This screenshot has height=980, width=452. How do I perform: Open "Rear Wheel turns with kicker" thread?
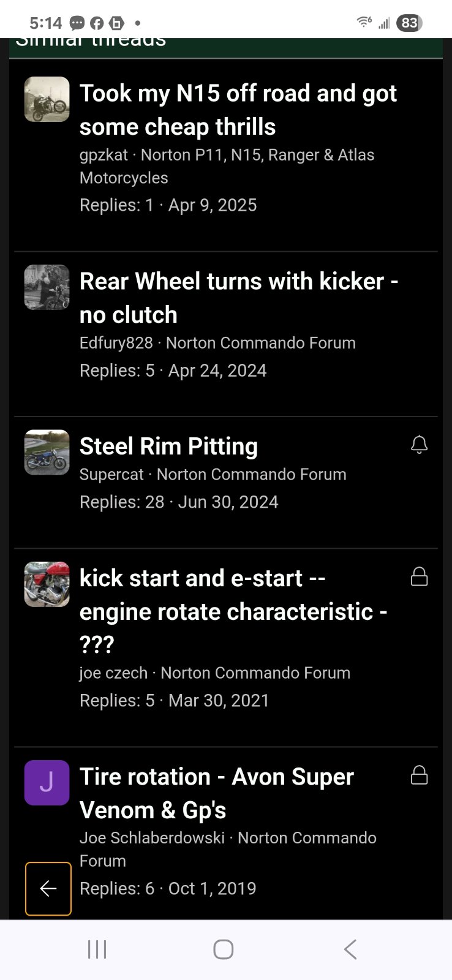[x=239, y=298]
